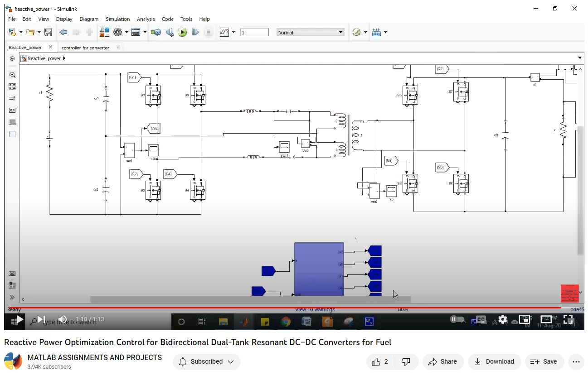Click the Subscribed button
Image resolution: width=588 pixels, height=375 pixels.
(x=207, y=361)
